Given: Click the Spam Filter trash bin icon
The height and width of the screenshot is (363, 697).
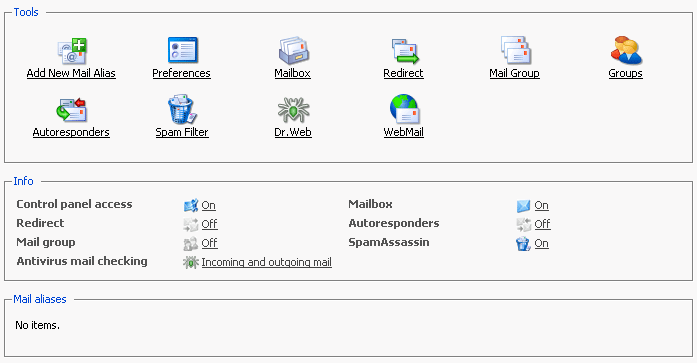Looking at the screenshot, I should tap(182, 109).
